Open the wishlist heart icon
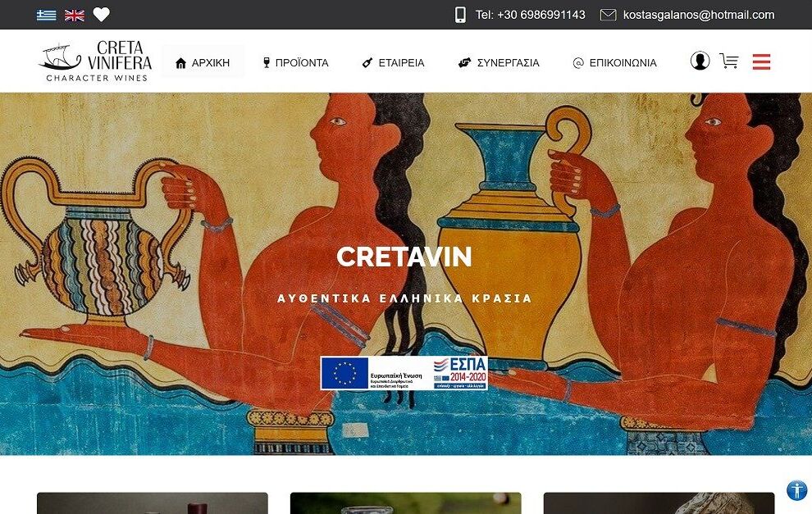This screenshot has height=514, width=812. (x=101, y=15)
